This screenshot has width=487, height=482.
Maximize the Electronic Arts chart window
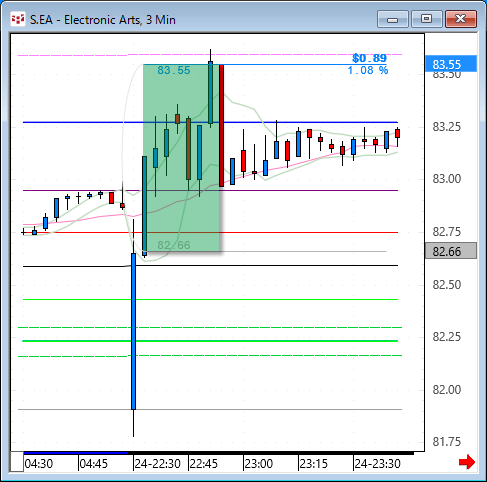tap(426, 19)
